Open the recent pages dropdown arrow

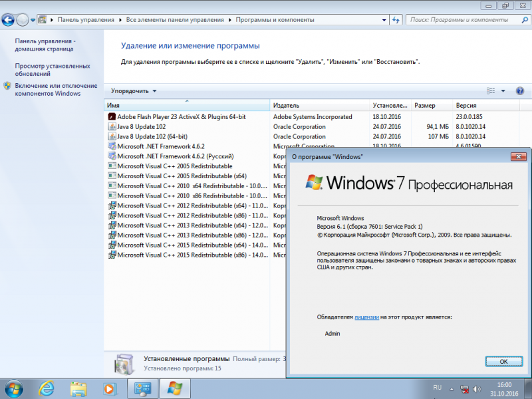pos(33,20)
